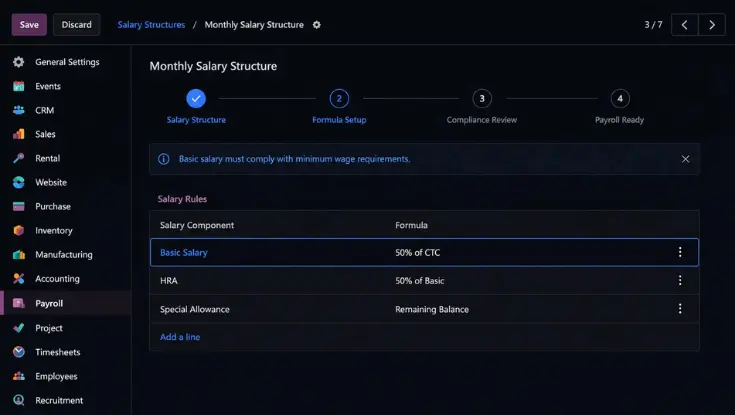The image size is (735, 415).
Task: Click the Monthly Salary Structure page title
Action: 213,66
